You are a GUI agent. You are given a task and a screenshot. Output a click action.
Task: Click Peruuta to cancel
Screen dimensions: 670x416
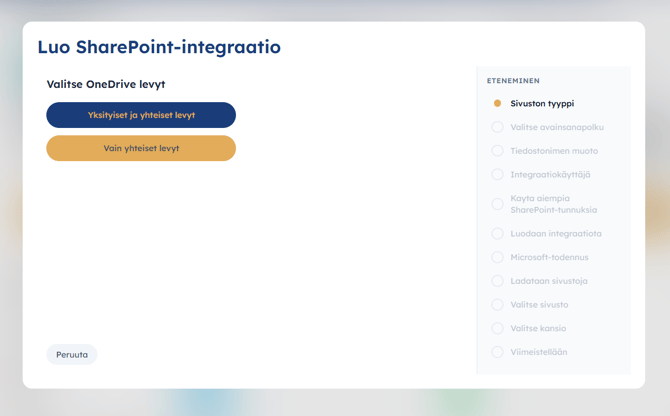pyautogui.click(x=72, y=354)
